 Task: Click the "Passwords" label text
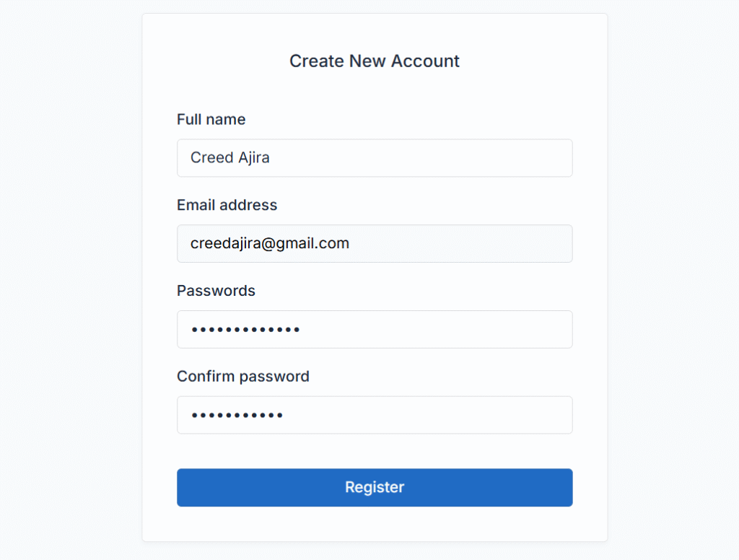coord(216,291)
